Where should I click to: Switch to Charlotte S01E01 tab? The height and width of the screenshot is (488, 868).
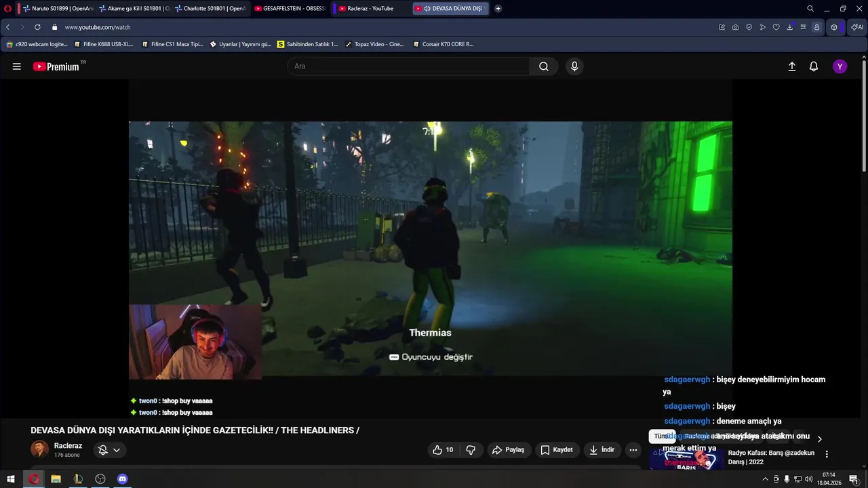click(x=210, y=9)
